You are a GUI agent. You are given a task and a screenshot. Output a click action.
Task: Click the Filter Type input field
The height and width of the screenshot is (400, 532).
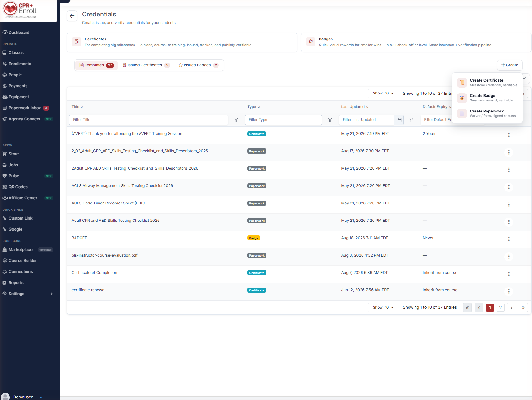284,120
